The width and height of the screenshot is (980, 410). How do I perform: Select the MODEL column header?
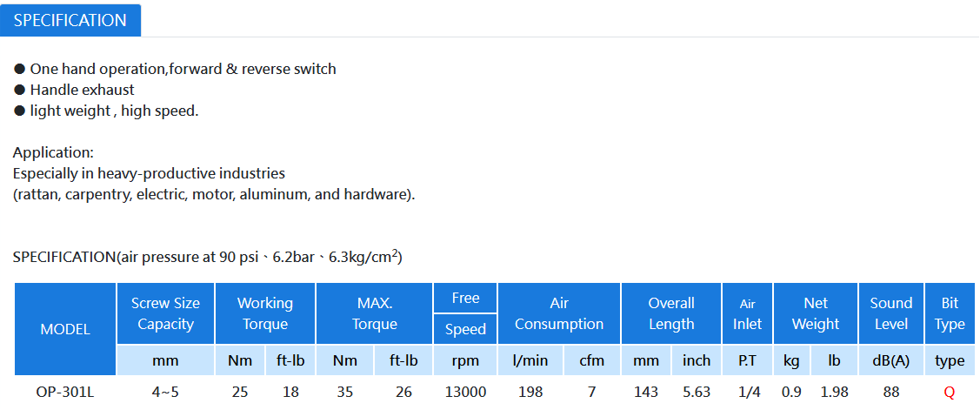65,329
